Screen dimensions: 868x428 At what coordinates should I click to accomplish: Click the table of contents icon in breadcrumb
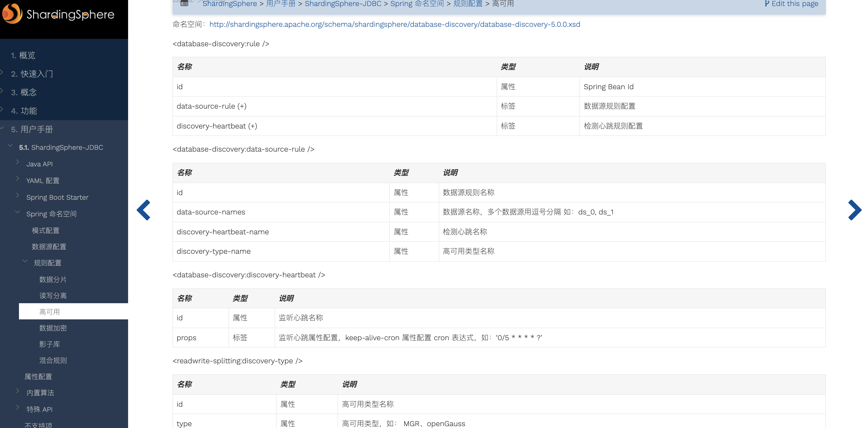pyautogui.click(x=184, y=3)
